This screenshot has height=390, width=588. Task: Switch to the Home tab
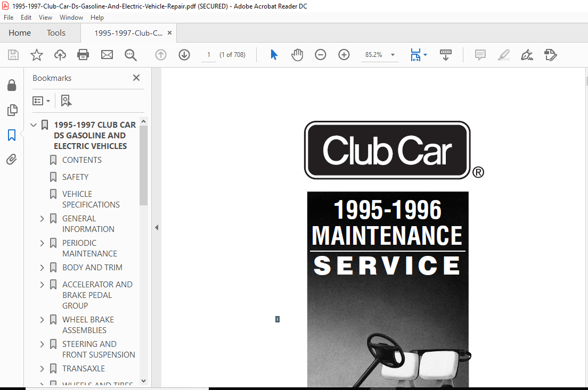20,33
